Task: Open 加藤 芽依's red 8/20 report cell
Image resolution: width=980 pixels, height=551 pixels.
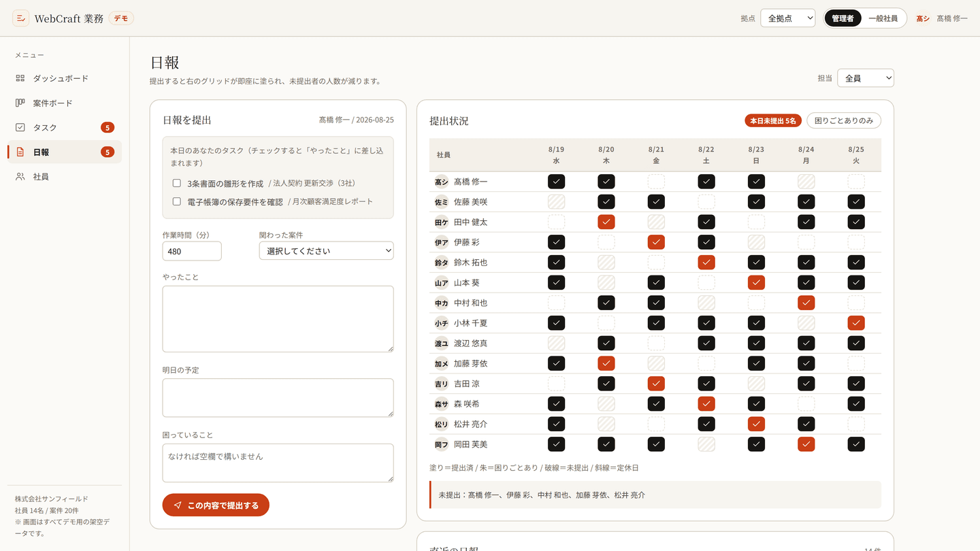Action: click(606, 363)
